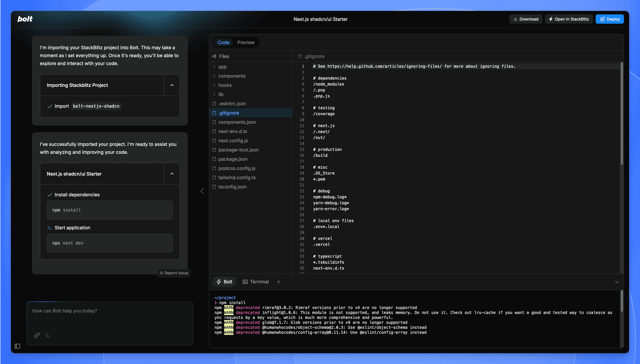Click the /coverage line in editor

tap(324, 114)
